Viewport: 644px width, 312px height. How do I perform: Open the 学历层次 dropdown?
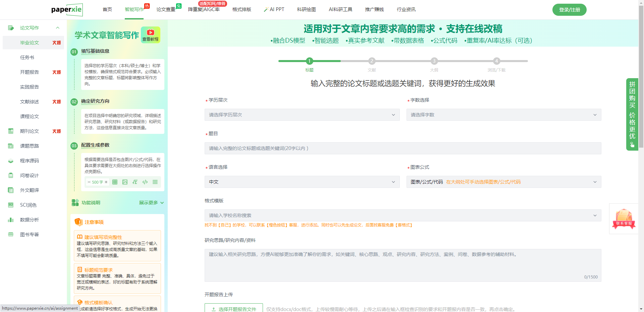click(x=302, y=115)
